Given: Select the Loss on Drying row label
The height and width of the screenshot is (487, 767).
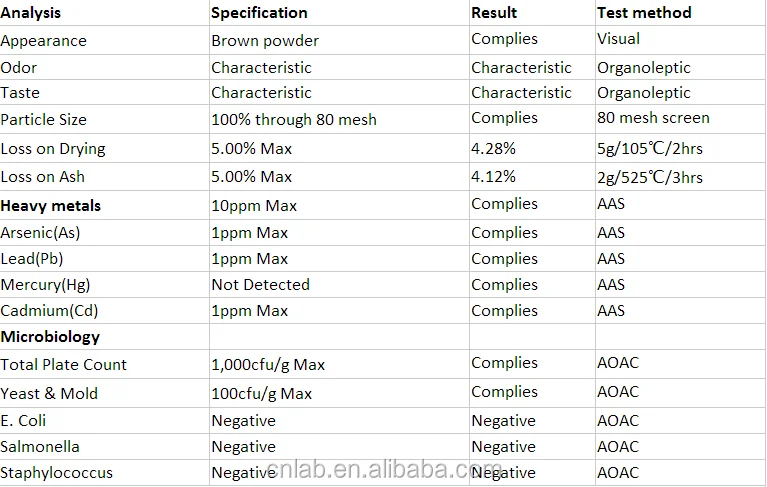Looking at the screenshot, I should tap(104, 149).
